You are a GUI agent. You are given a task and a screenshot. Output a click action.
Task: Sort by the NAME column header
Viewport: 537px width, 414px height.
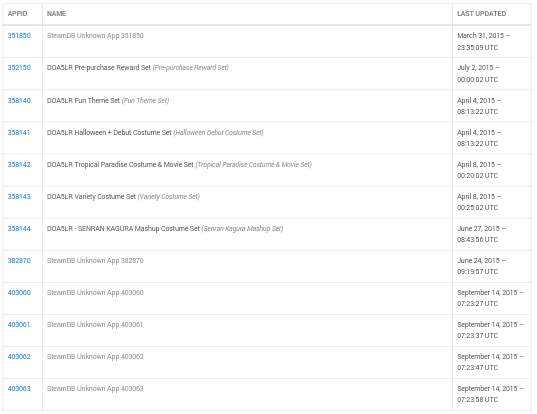pyautogui.click(x=57, y=14)
